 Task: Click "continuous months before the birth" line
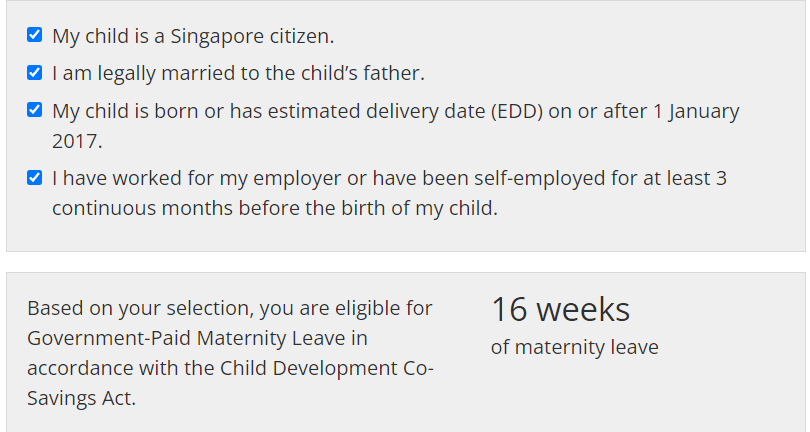click(x=200, y=209)
